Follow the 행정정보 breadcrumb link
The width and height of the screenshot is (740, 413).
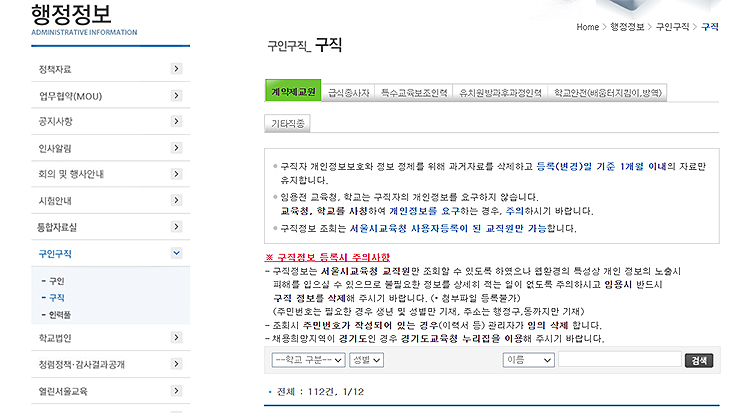click(x=627, y=27)
